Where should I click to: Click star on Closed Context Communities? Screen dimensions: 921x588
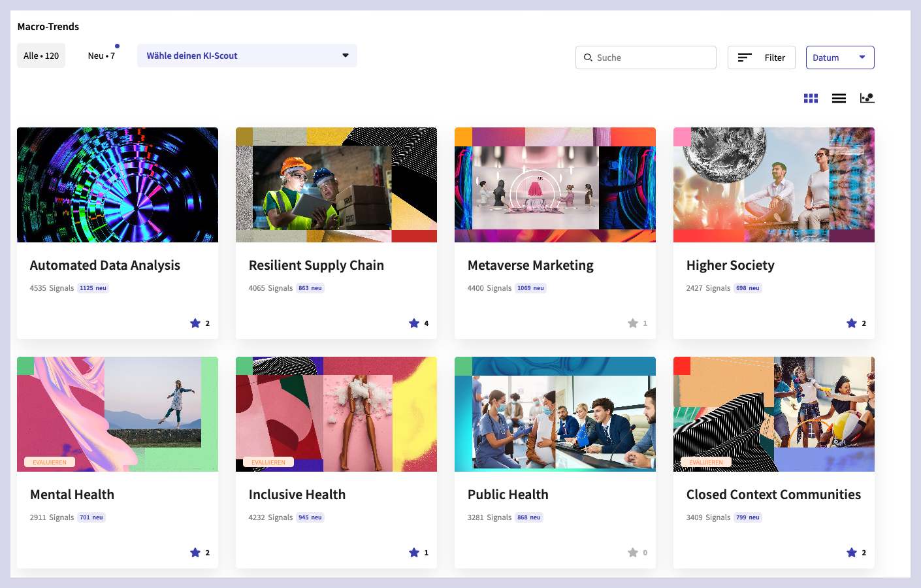tap(852, 553)
